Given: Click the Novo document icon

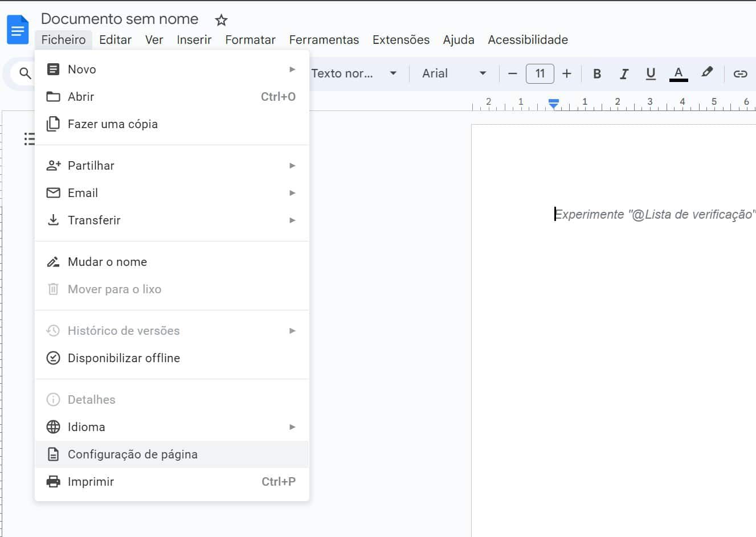Looking at the screenshot, I should click(x=53, y=69).
